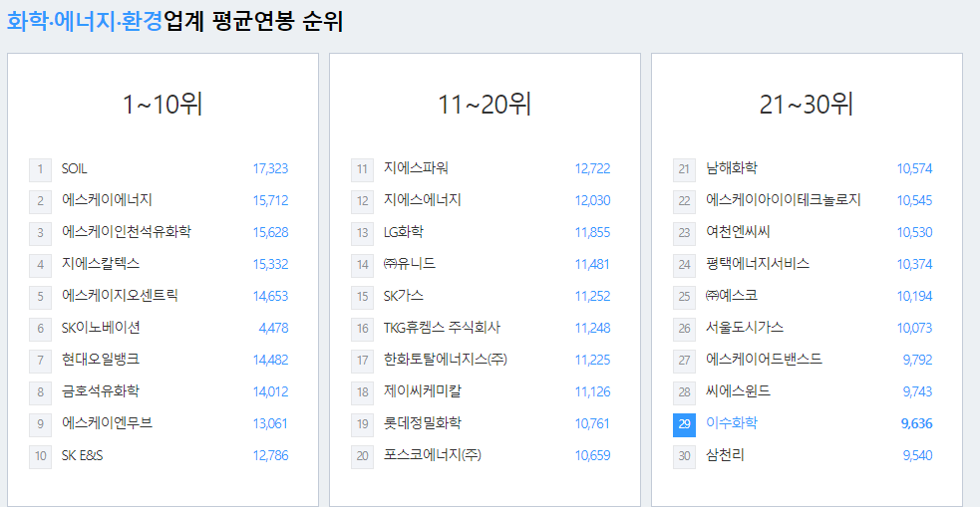Open 현대오일뱅크 entry
Image resolution: width=980 pixels, height=507 pixels.
(x=101, y=360)
